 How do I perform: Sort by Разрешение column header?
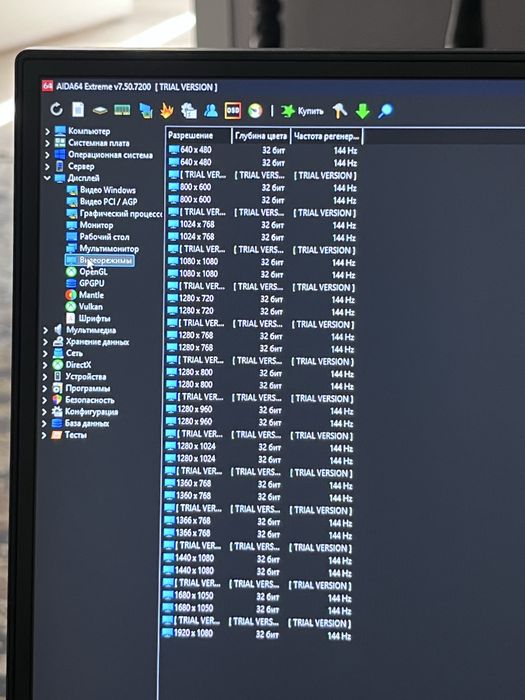pos(198,136)
